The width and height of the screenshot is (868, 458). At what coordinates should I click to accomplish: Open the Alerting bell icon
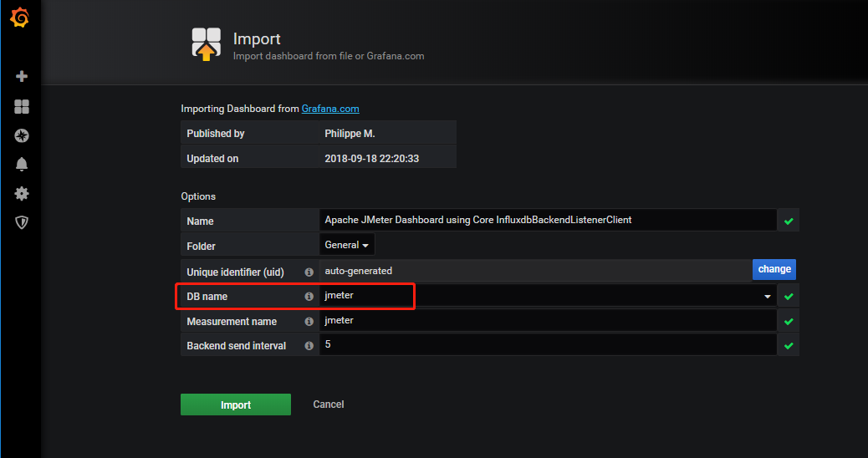[22, 165]
